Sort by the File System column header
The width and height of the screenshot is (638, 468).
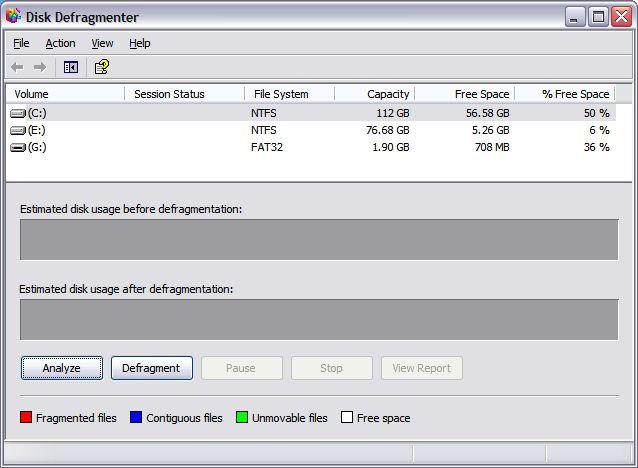[x=288, y=94]
